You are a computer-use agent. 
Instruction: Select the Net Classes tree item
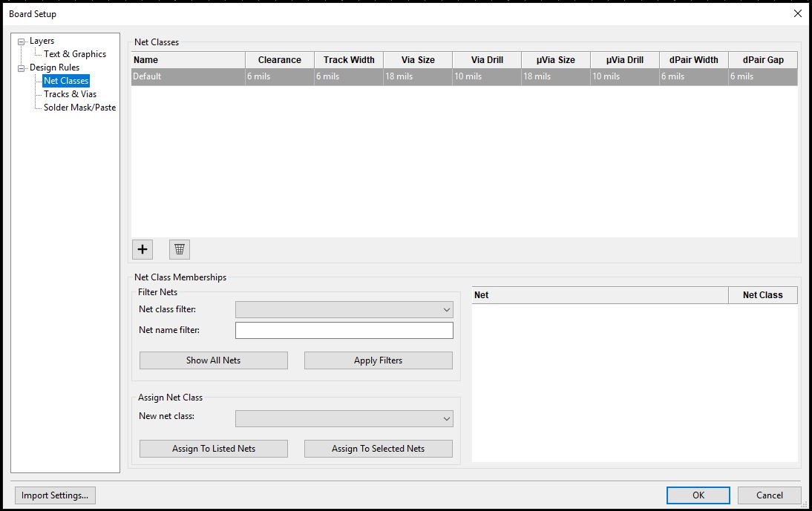[x=66, y=81]
